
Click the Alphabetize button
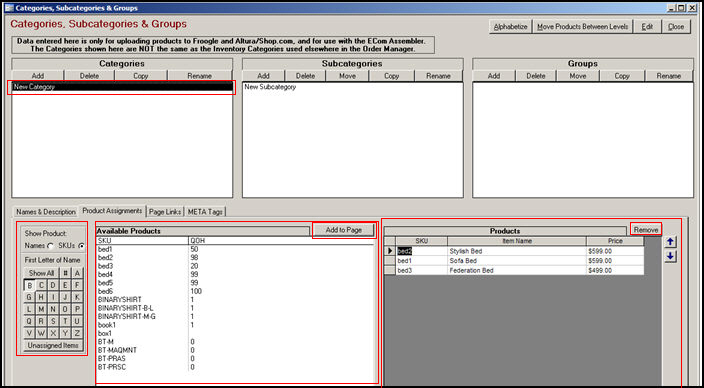click(510, 26)
